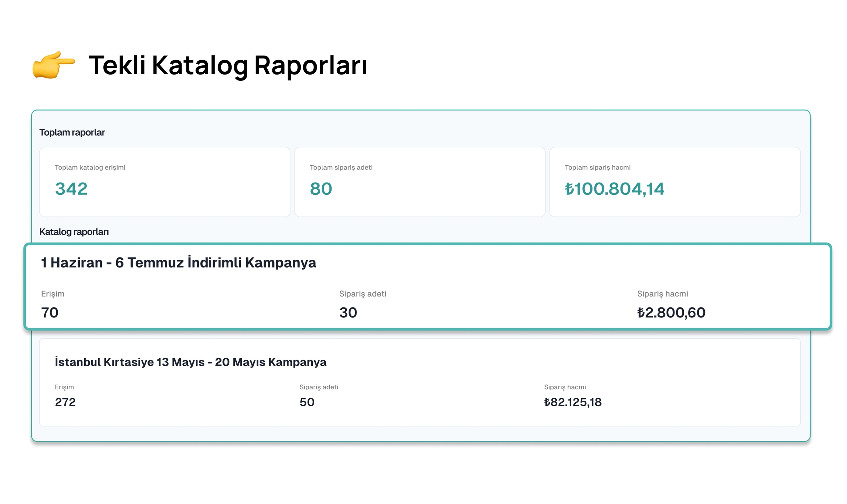Click the "Tekli Katalog Raporları" page title
This screenshot has height=504, width=847.
coord(228,65)
